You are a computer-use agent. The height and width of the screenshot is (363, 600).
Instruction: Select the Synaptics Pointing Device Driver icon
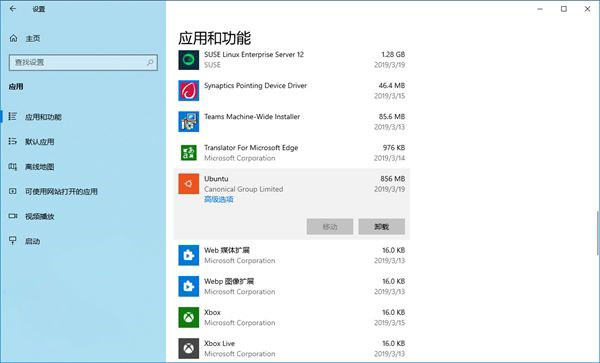coord(189,91)
